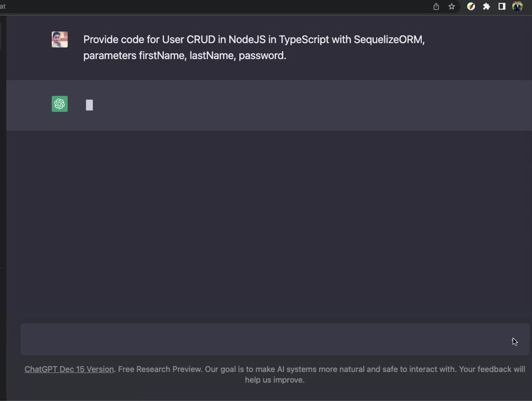Open the Extensions puzzle piece menu

point(486,7)
